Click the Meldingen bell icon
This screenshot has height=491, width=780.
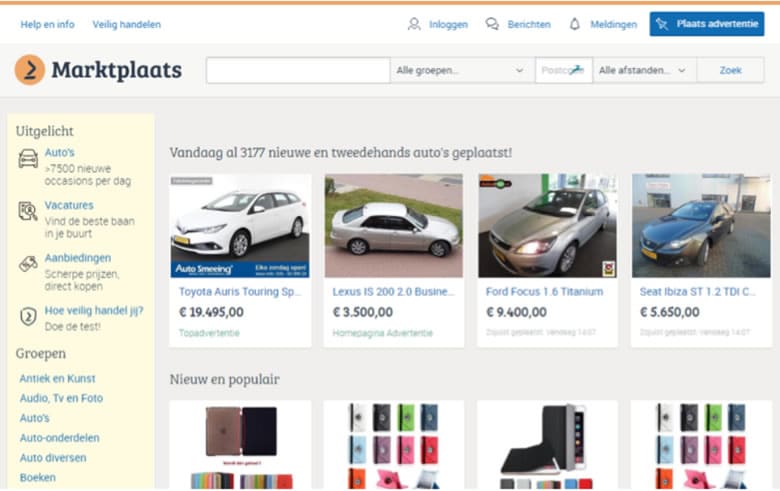point(575,24)
